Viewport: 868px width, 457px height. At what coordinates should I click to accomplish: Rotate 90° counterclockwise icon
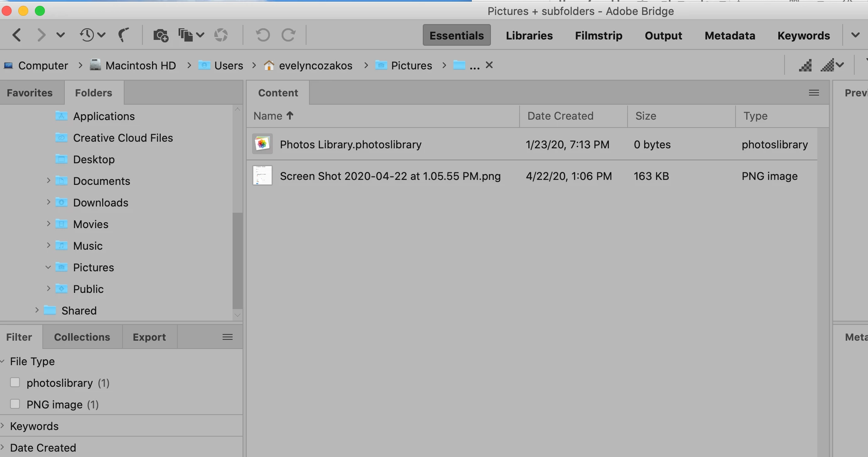click(262, 35)
